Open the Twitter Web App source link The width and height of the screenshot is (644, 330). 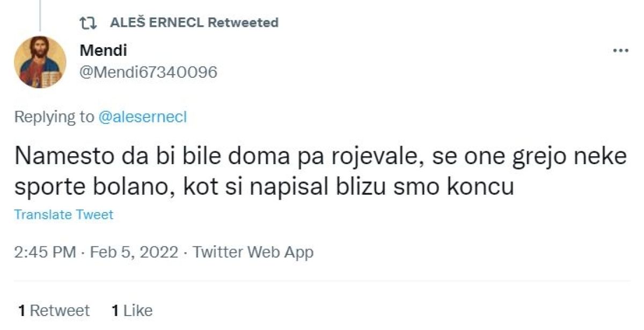[253, 252]
